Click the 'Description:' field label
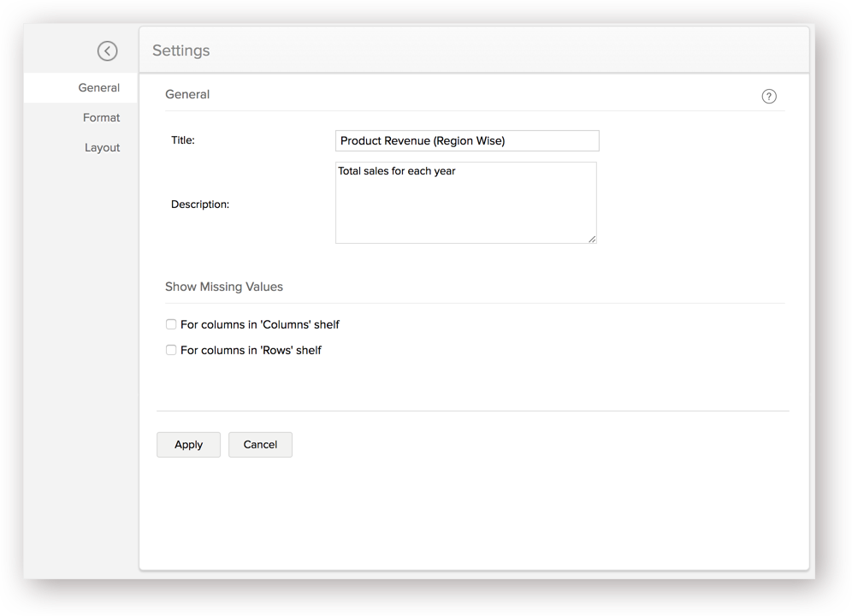Viewport: 852px width, 616px height. (200, 204)
